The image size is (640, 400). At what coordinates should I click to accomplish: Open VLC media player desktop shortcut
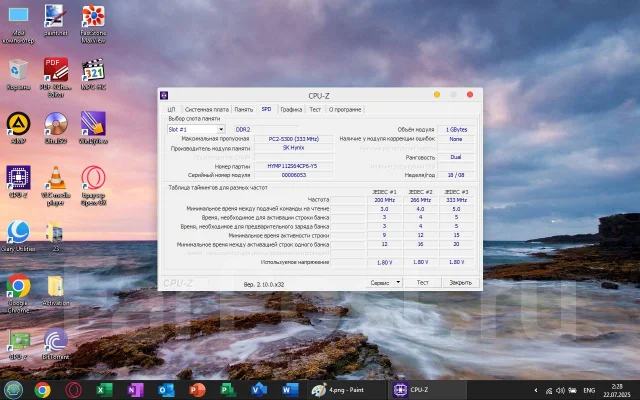click(56, 186)
